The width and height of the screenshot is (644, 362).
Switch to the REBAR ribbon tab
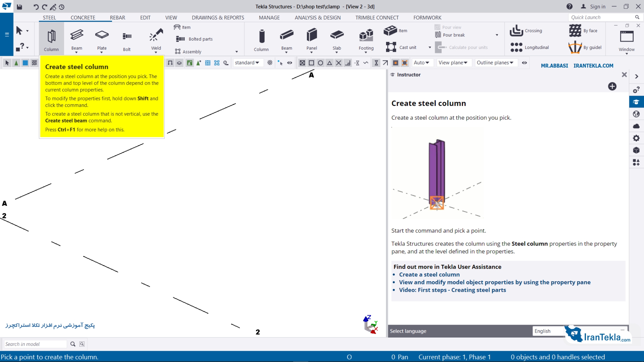click(x=118, y=18)
